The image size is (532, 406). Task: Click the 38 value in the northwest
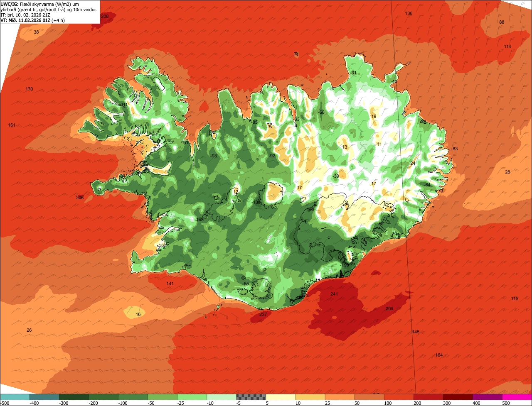pos(36,32)
